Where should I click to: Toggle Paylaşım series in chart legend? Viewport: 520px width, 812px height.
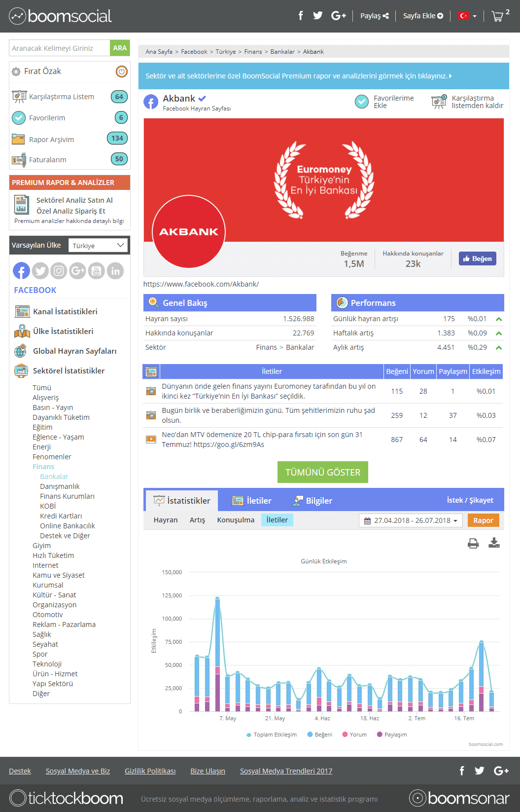tap(392, 735)
